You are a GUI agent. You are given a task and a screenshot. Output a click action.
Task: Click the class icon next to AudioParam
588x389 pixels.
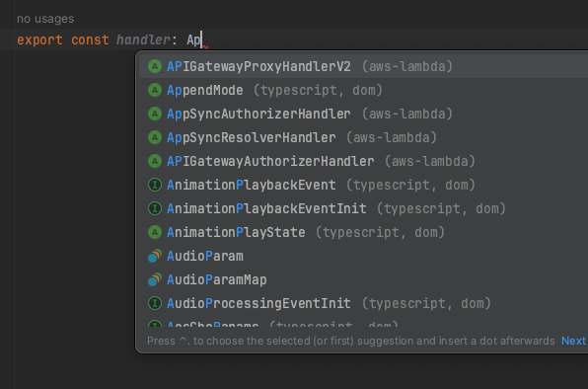[x=155, y=256]
